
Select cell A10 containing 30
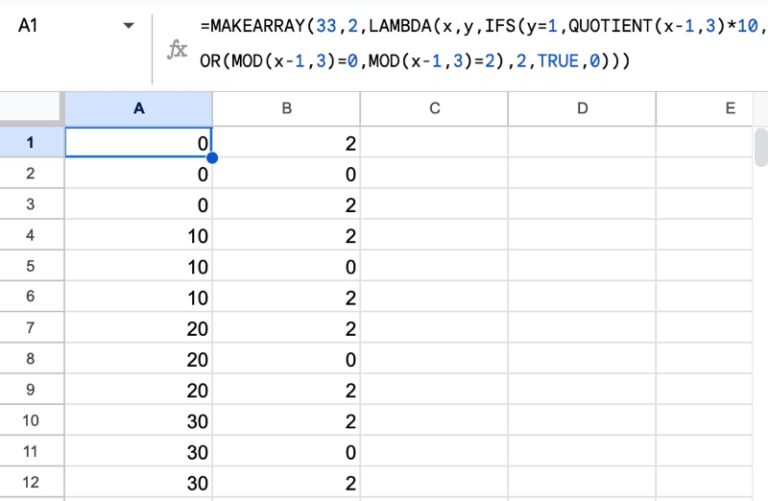(139, 420)
